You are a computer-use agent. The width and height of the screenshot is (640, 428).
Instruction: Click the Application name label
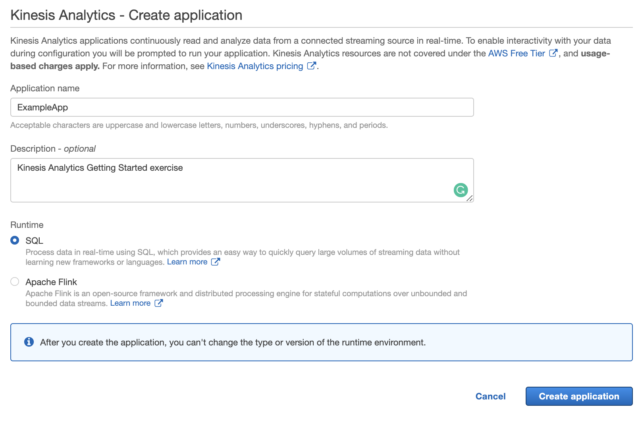(45, 88)
